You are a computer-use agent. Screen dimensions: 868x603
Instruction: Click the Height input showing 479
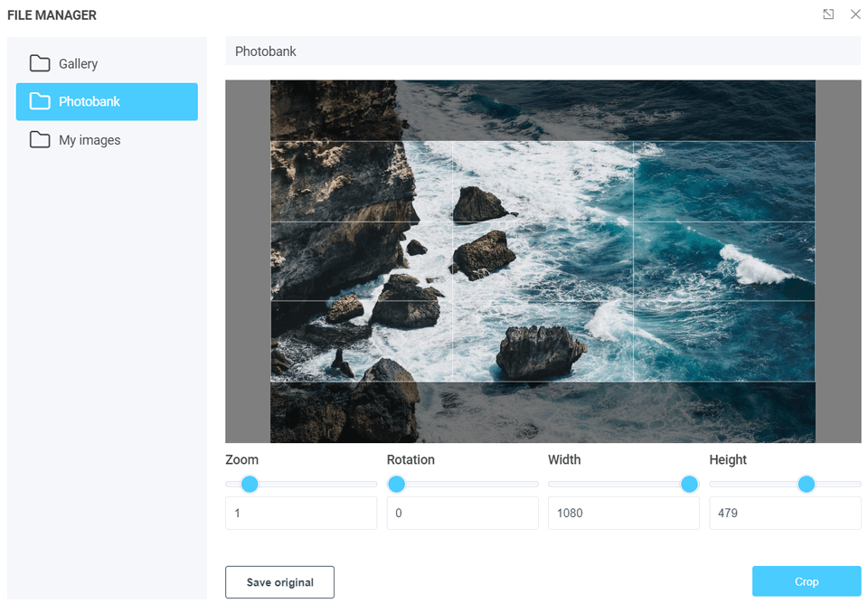tap(785, 513)
